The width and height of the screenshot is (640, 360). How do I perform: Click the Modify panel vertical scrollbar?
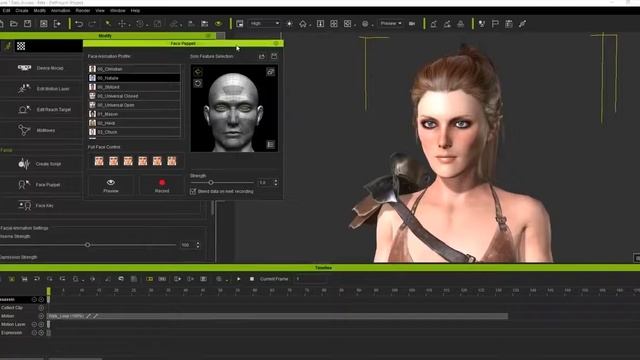(212, 208)
